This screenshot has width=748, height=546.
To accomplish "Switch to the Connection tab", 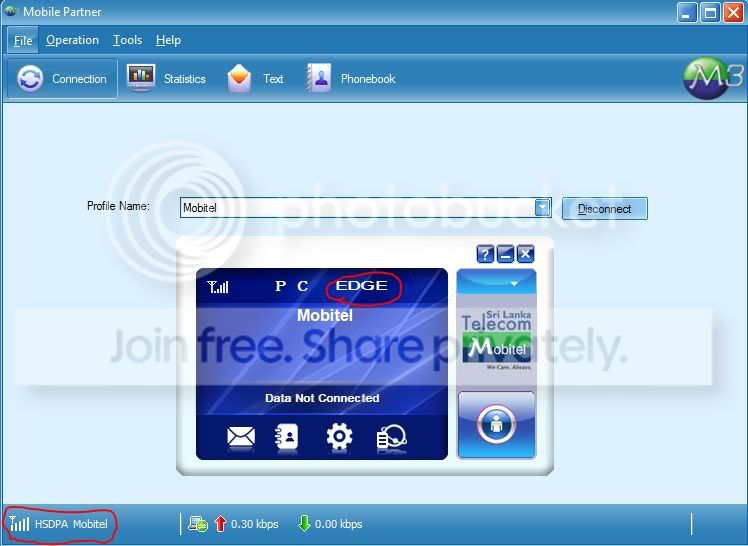I will coord(62,79).
